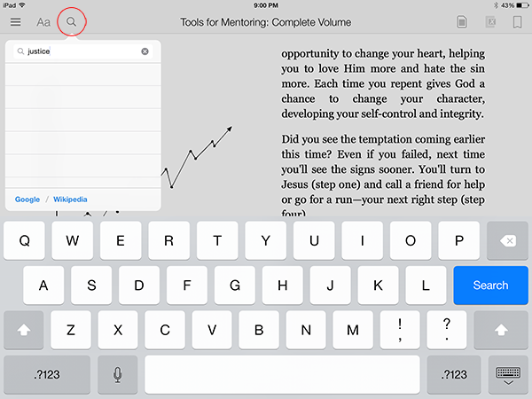Tap the search field containing justice
The height and width of the screenshot is (399, 532).
tap(83, 51)
